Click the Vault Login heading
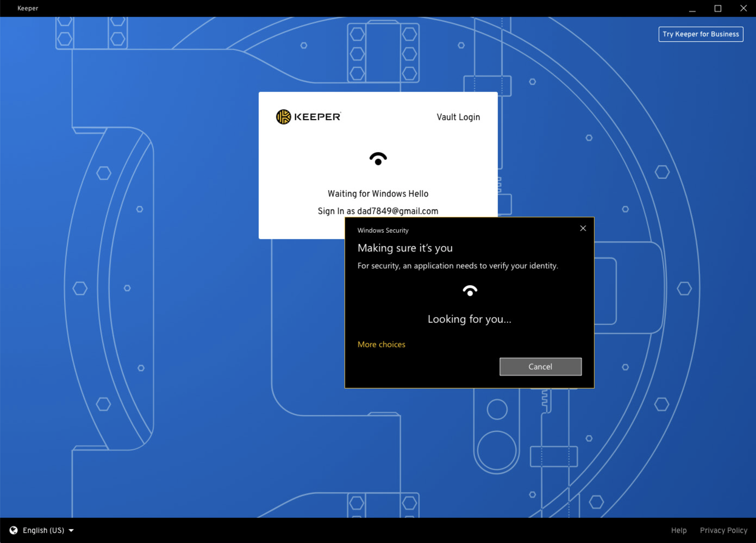This screenshot has width=756, height=543. click(458, 117)
